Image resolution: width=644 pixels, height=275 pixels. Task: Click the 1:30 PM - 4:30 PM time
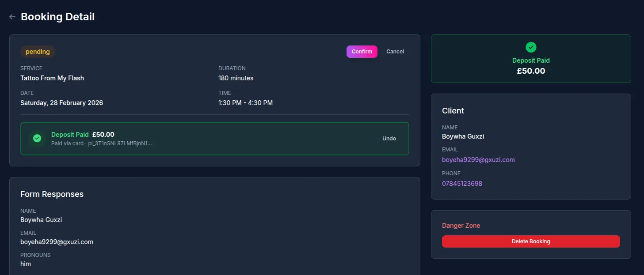(x=245, y=103)
